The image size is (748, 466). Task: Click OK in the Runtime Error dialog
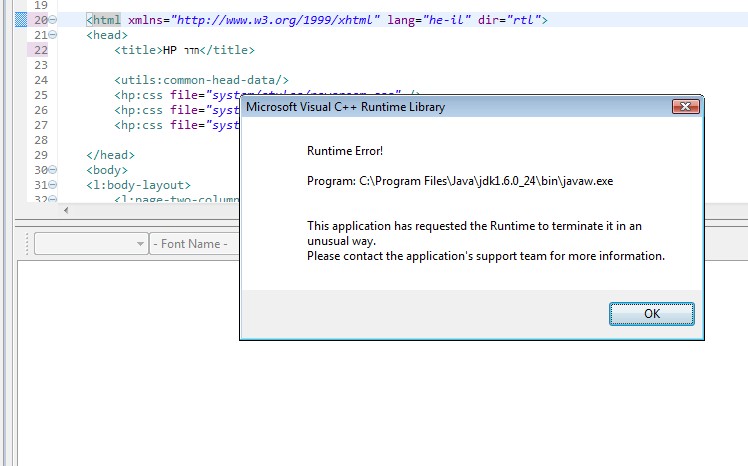point(652,314)
